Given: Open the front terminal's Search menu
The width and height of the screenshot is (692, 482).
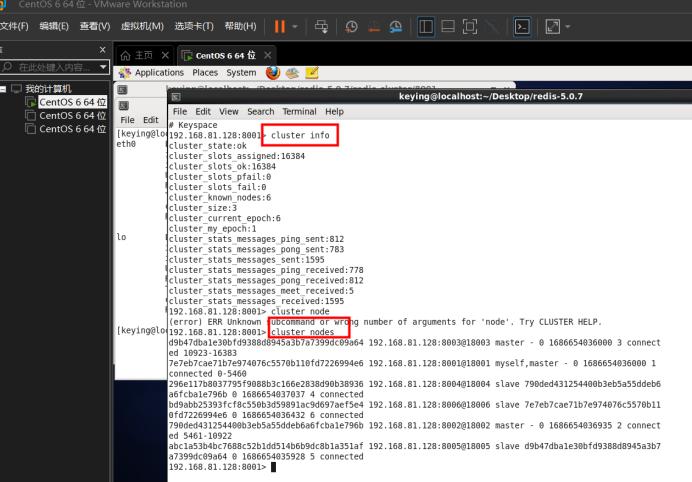Looking at the screenshot, I should (261, 112).
